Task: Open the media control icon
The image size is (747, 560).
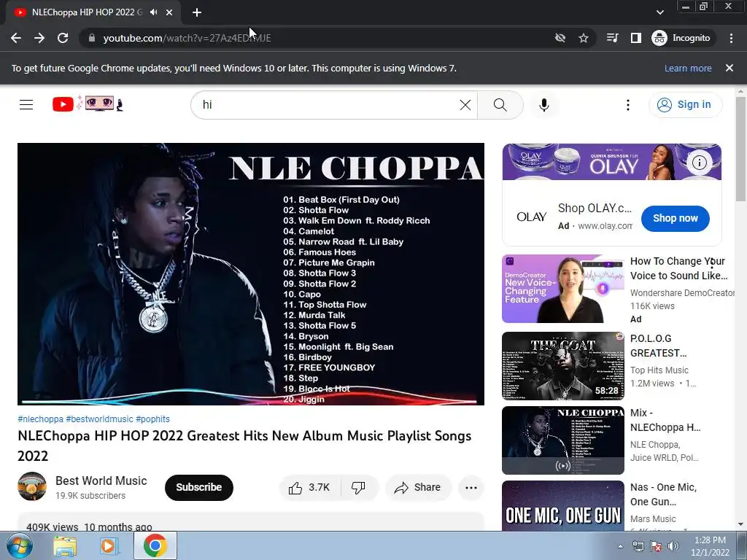Action: [613, 38]
